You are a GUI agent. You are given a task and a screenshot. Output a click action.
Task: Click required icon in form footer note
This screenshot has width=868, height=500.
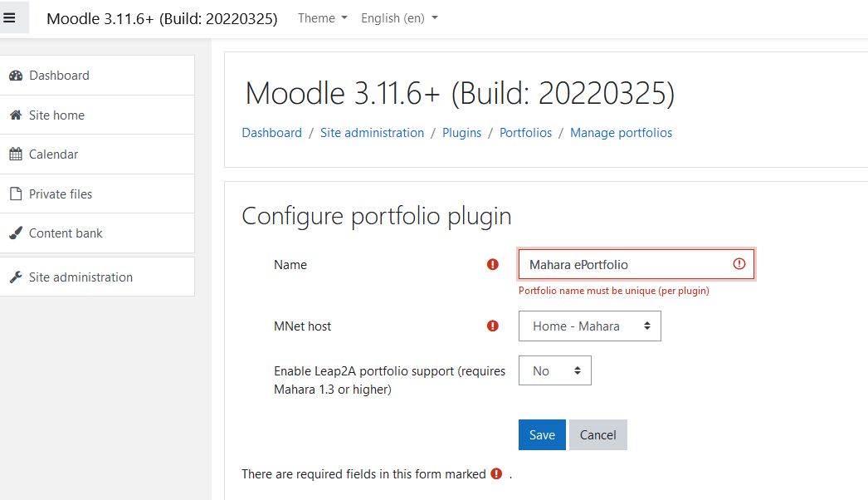coord(496,474)
